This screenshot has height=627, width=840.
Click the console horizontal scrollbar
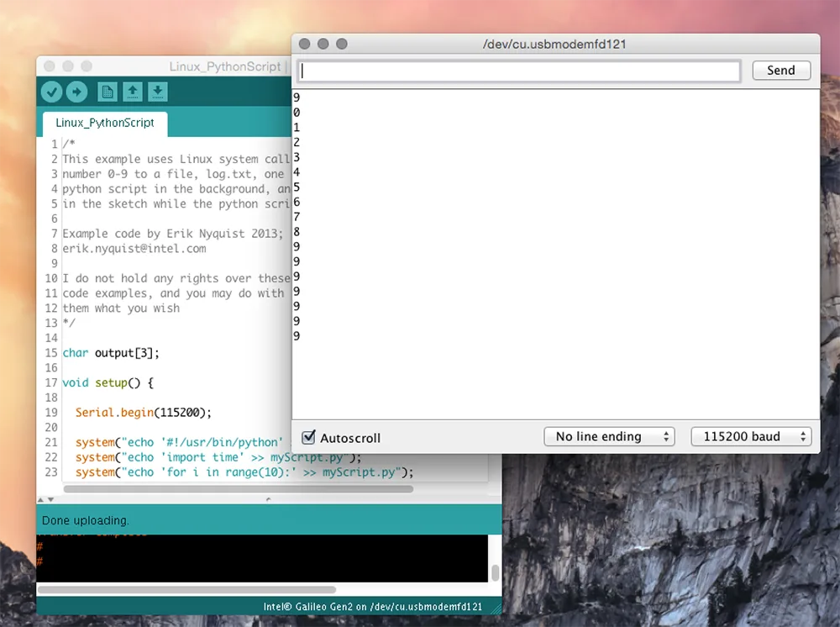tap(186, 590)
